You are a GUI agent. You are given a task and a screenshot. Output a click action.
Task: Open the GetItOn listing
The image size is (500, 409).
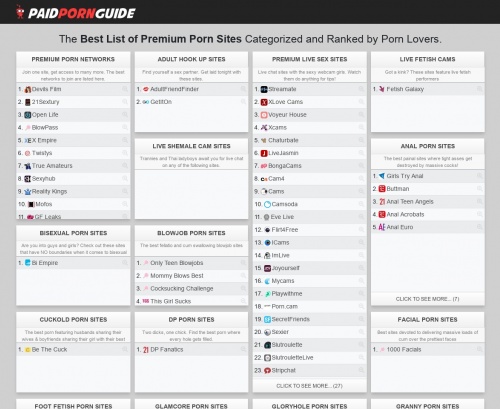[x=161, y=102]
